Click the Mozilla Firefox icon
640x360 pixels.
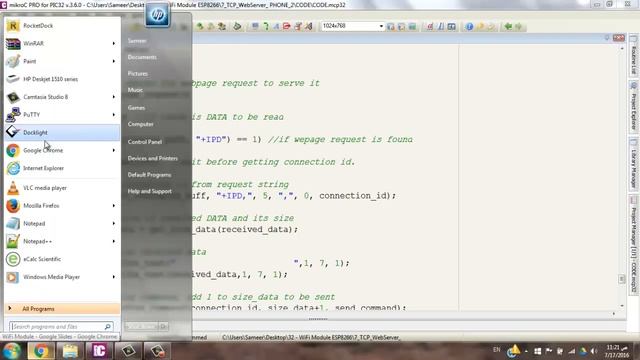point(13,206)
